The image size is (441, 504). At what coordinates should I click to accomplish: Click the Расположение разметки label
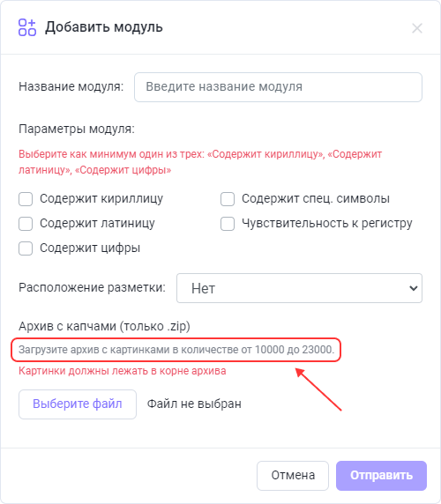[92, 287]
